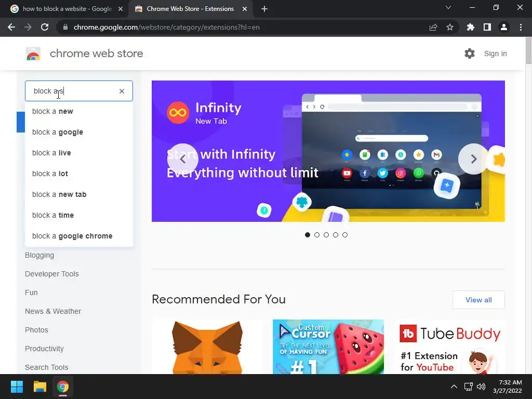Viewport: 532px width, 399px height.
Task: View site information padlock icon
Action: (65, 27)
